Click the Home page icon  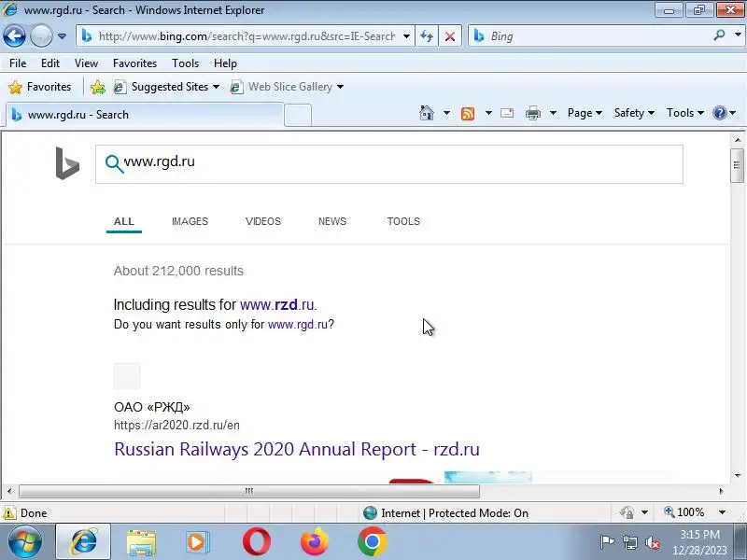coord(427,113)
